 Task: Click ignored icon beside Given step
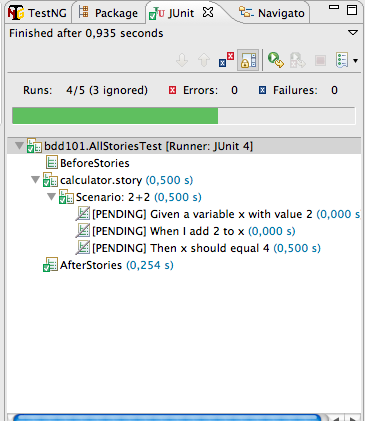coord(83,214)
